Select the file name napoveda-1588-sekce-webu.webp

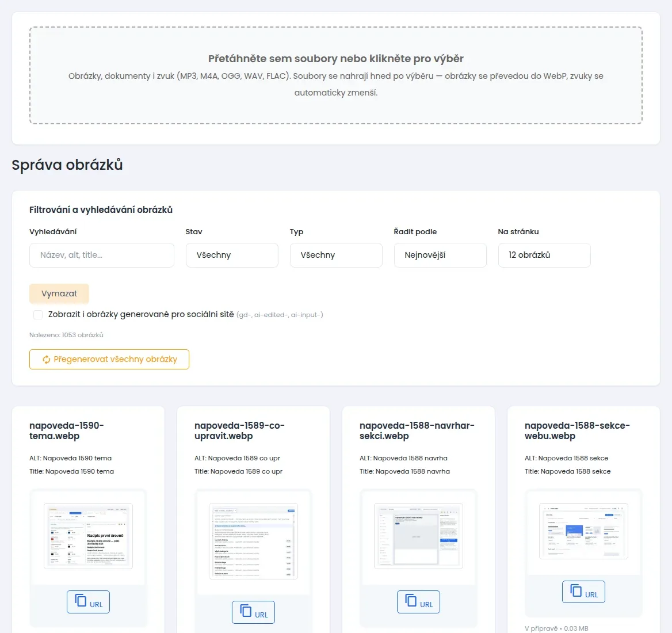(577, 430)
